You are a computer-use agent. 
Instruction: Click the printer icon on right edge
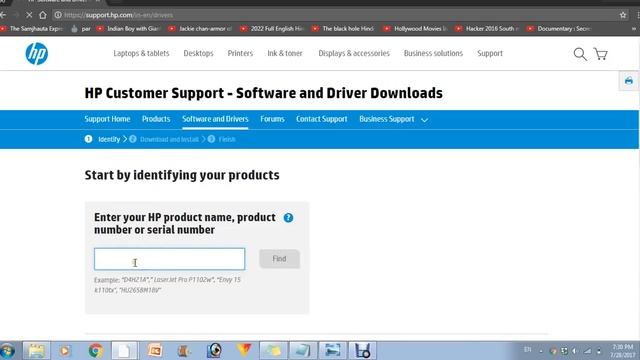click(x=629, y=80)
